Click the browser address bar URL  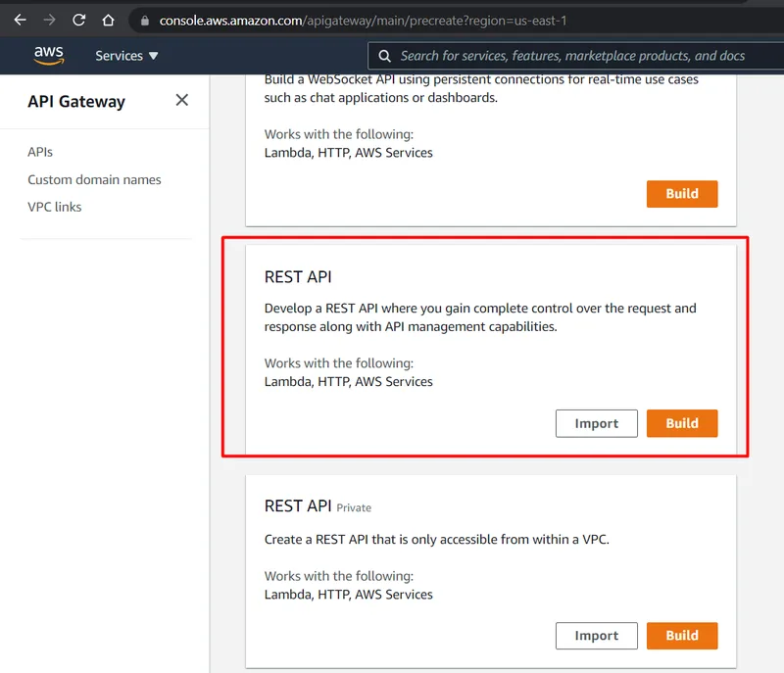(363, 21)
